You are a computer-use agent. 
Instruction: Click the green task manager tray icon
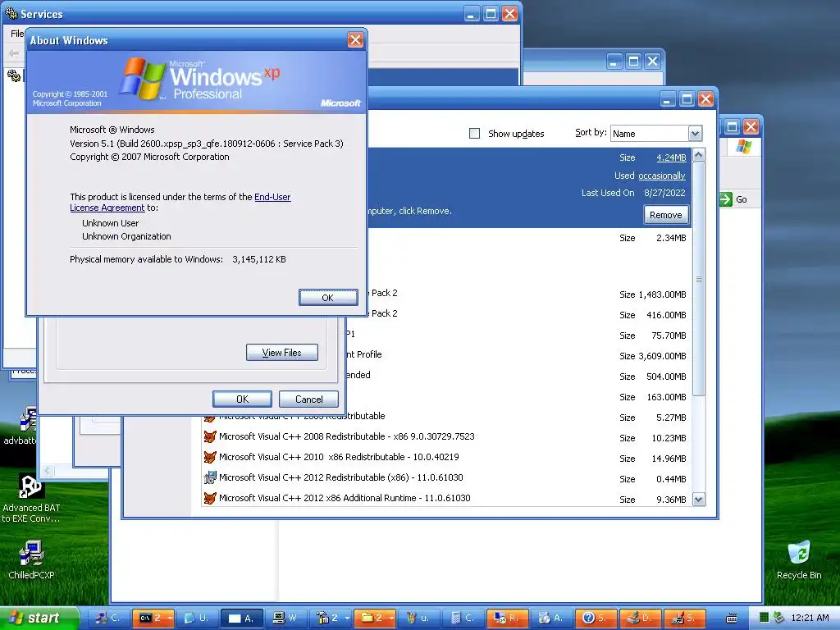point(765,618)
